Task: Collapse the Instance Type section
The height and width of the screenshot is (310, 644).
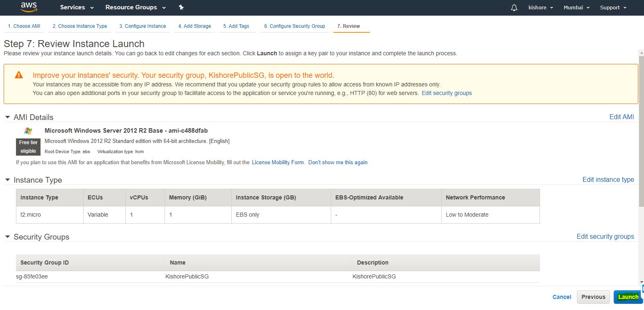Action: [7, 180]
